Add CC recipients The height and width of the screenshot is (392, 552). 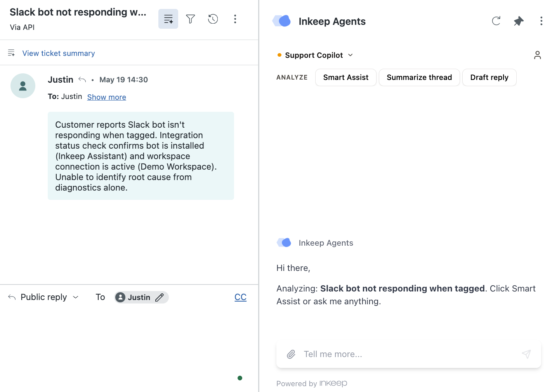pos(241,297)
